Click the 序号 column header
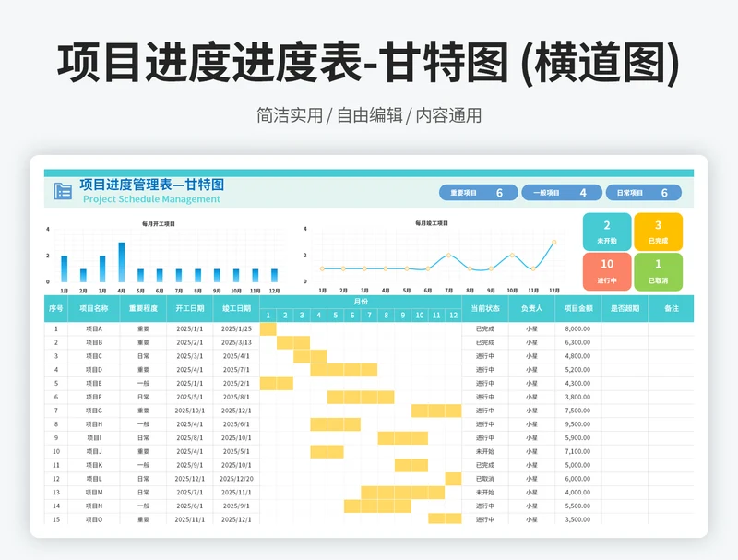738x560 pixels. coord(55,309)
